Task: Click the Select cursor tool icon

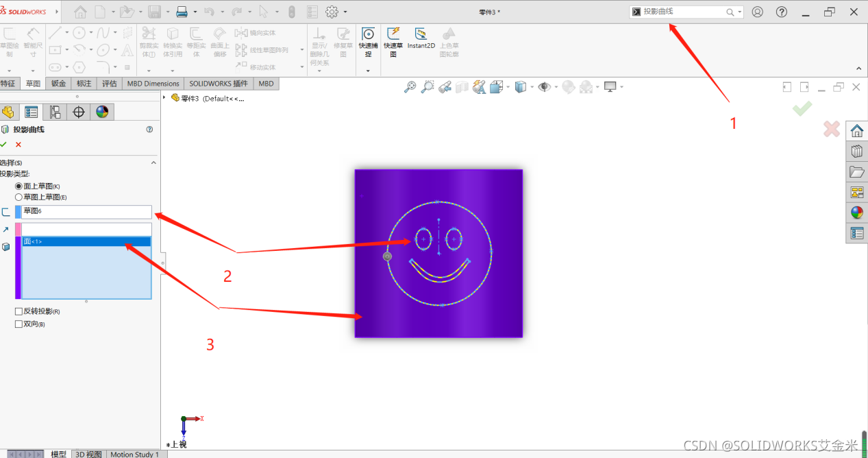Action: [x=263, y=12]
